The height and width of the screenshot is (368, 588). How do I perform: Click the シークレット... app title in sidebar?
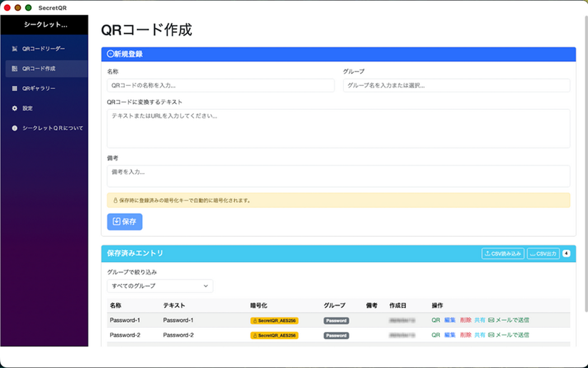coord(45,25)
